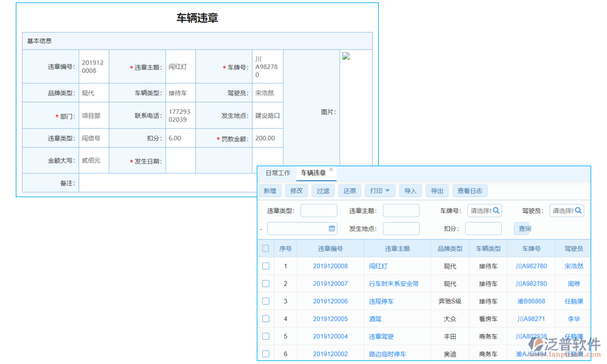Toggle the select-all checkbox in table header
This screenshot has height=364, width=607.
pos(265,248)
